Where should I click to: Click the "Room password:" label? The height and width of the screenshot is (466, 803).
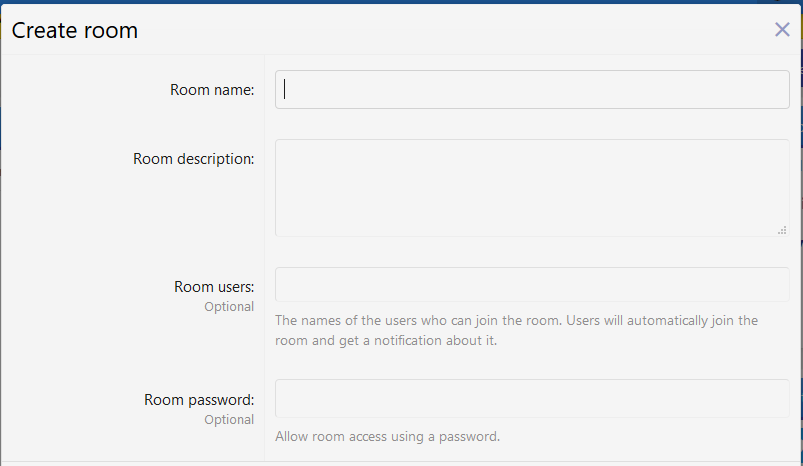199,400
